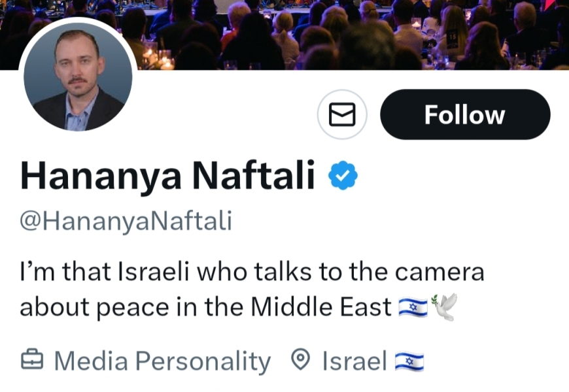
Task: Click the Middle East text in the bio
Action: (320, 306)
